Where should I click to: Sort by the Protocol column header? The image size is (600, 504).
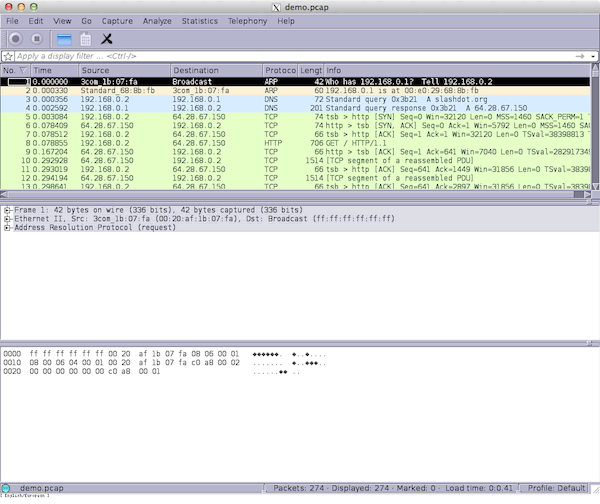click(x=280, y=70)
